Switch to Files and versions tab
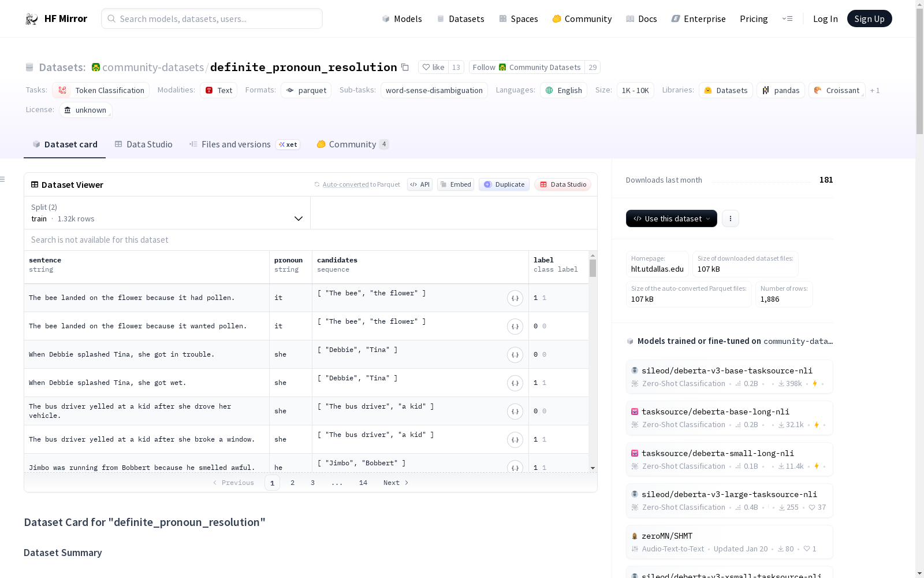924x578 pixels. click(236, 144)
